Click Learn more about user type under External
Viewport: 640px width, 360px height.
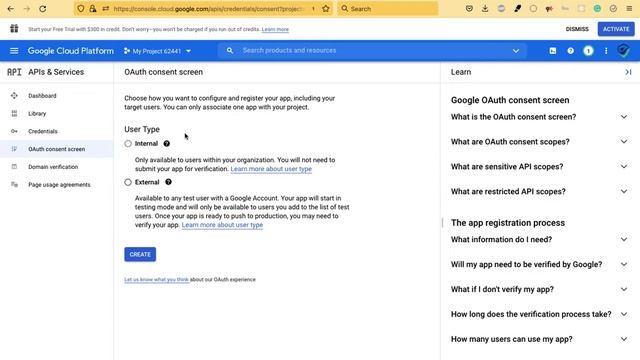(222, 225)
